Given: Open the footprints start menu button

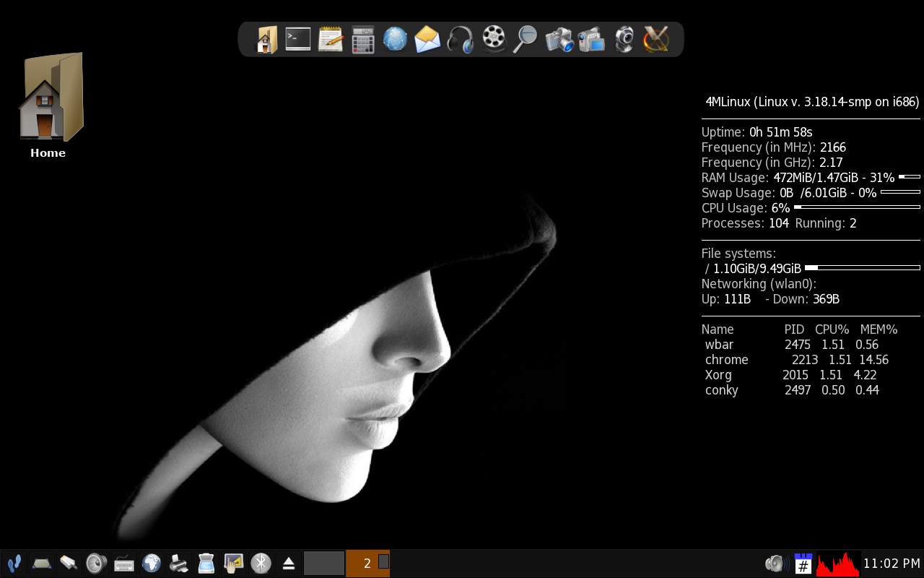Looking at the screenshot, I should coord(14,563).
